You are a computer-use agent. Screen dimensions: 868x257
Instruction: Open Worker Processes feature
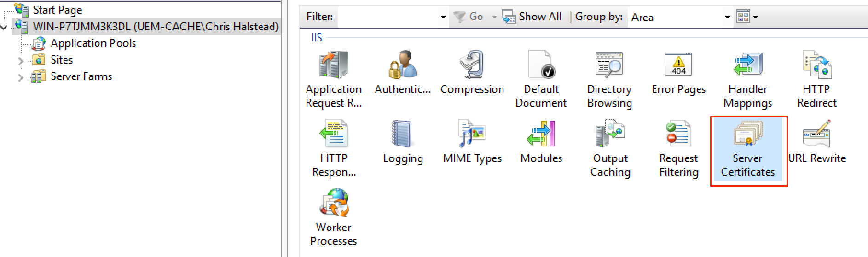coord(333,218)
